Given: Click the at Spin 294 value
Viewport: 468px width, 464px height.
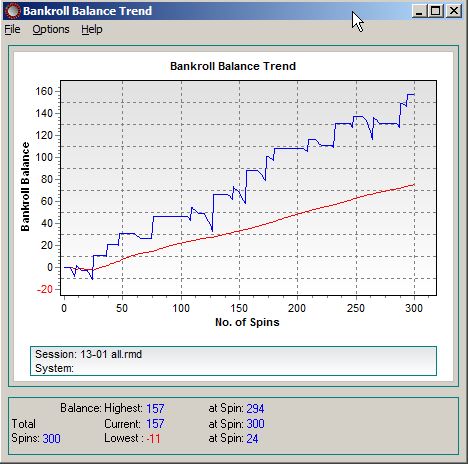Looking at the screenshot, I should pos(255,408).
